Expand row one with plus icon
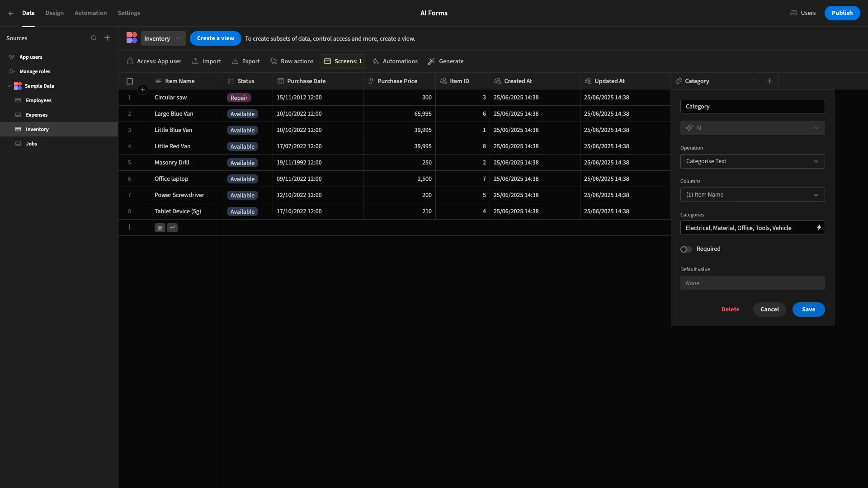The image size is (868, 488). (143, 89)
